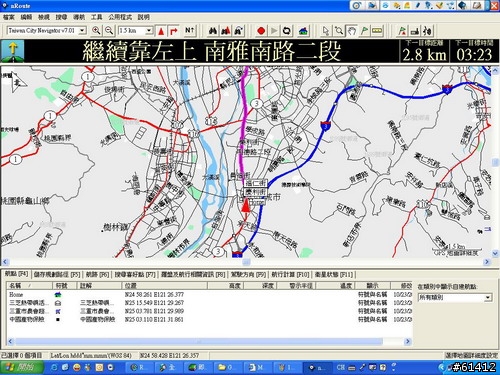Image resolution: width=500 pixels, height=375 pixels.
Task: Select the hand pan tool
Action: [x=352, y=31]
